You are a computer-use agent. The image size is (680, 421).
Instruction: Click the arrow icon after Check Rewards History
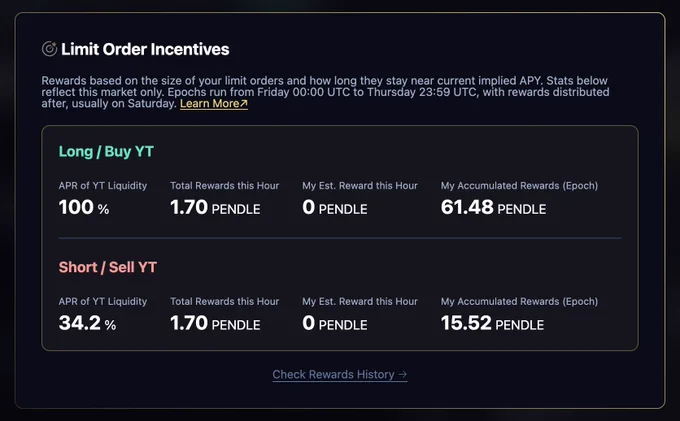coord(402,374)
